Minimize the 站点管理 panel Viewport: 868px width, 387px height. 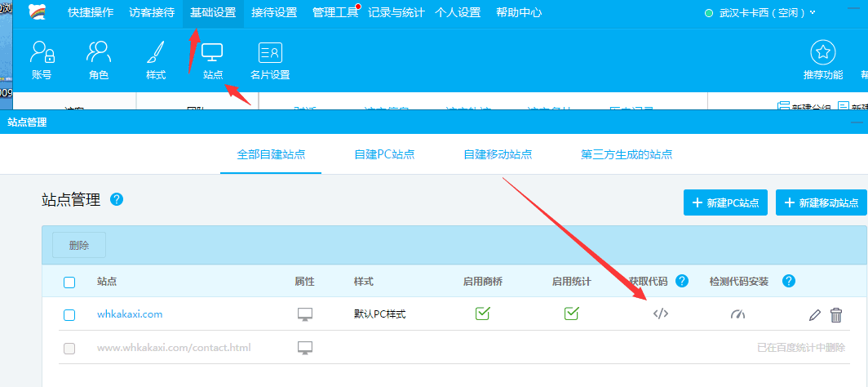857,122
